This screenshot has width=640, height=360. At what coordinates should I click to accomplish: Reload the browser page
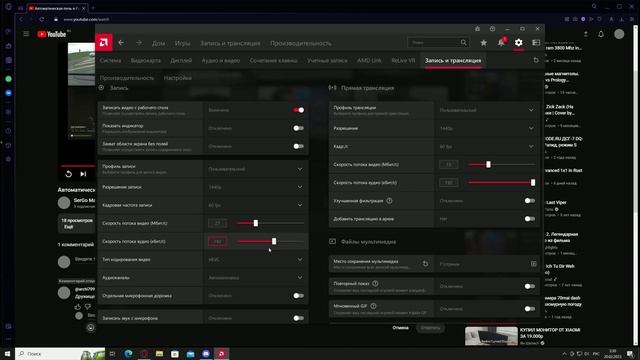[42, 19]
